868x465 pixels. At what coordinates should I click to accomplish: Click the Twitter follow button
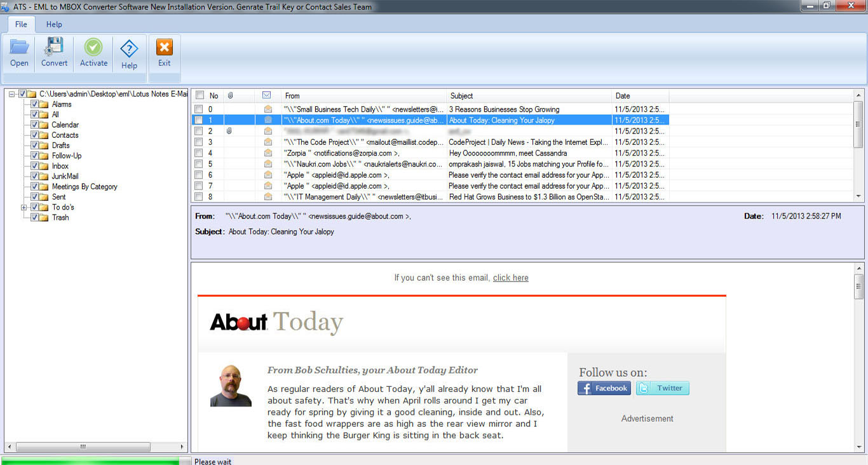pos(663,388)
